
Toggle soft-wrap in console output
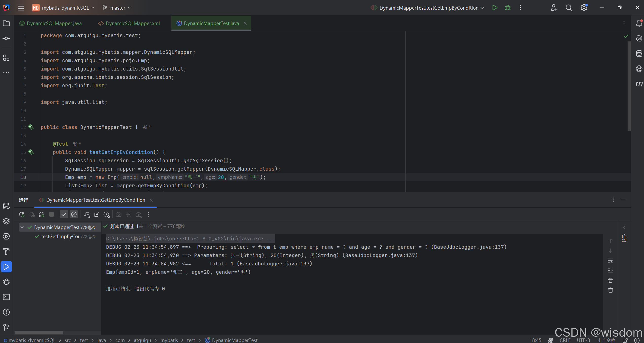(x=611, y=261)
